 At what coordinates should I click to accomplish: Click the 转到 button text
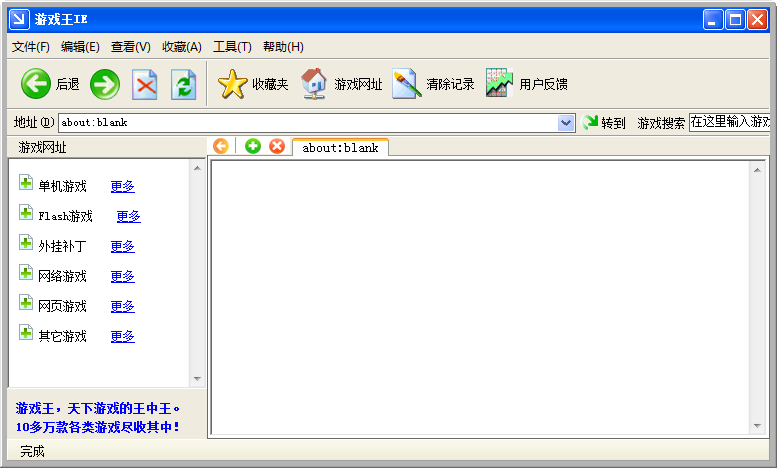point(613,123)
